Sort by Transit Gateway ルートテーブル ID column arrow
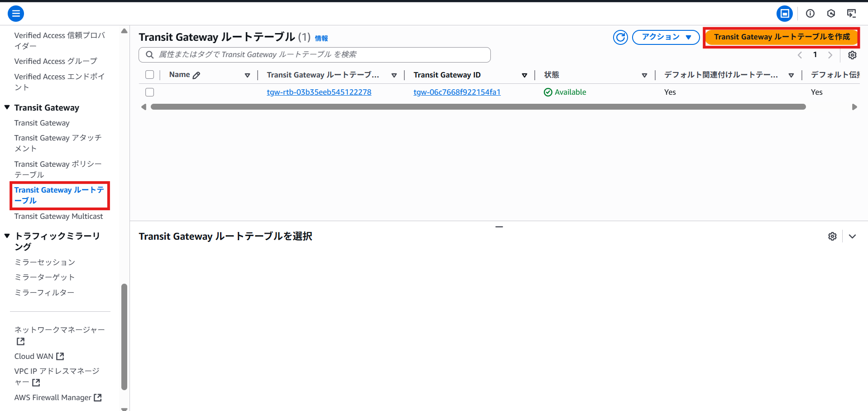 pyautogui.click(x=394, y=75)
